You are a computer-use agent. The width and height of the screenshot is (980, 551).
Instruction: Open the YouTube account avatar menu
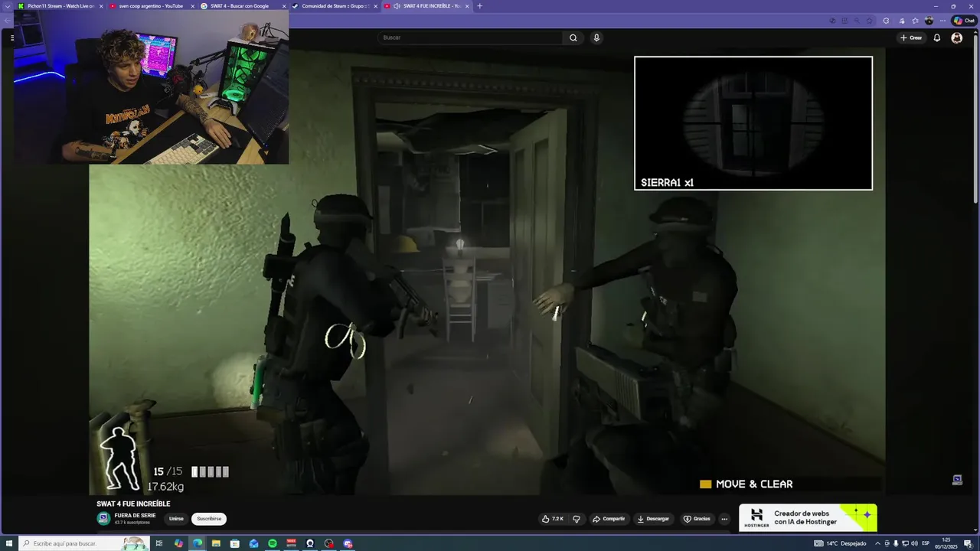pyautogui.click(x=956, y=37)
